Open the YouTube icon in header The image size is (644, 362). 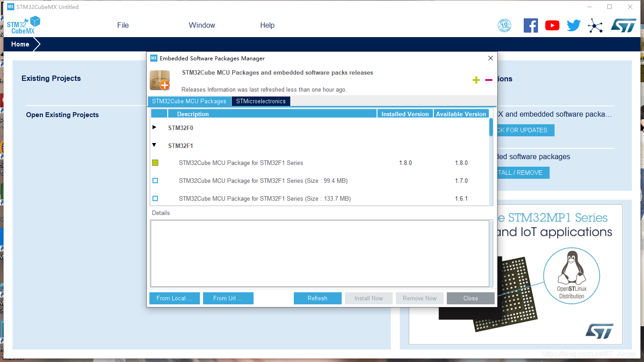(x=552, y=25)
